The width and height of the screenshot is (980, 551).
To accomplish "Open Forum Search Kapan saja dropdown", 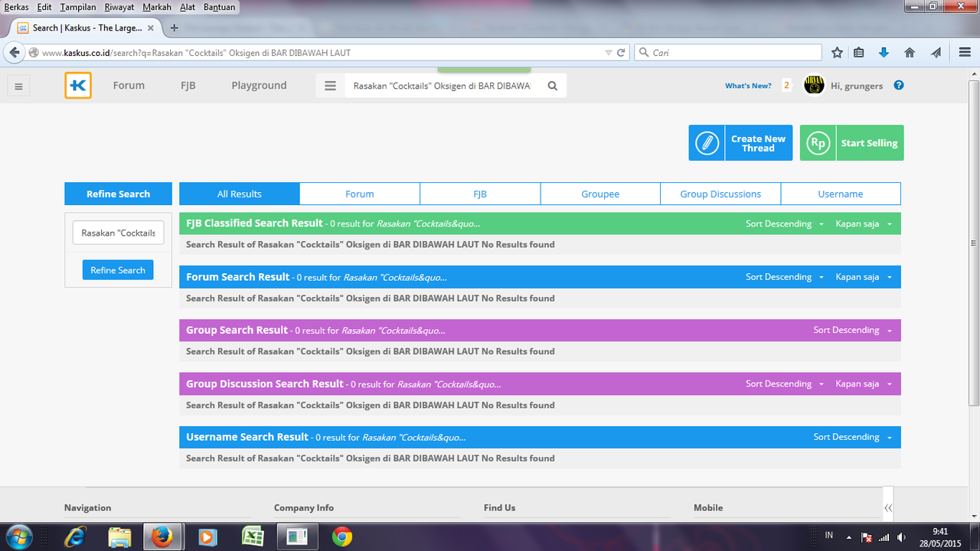I will [864, 277].
